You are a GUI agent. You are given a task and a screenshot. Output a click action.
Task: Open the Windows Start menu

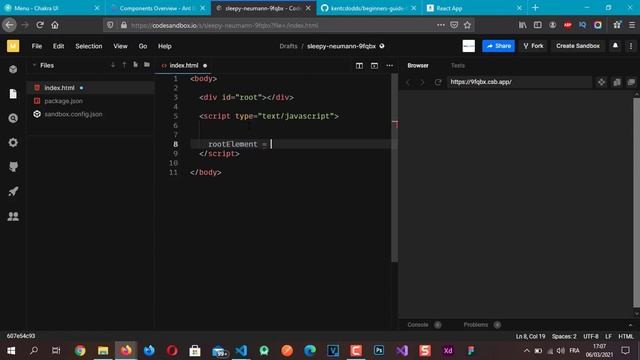pos(11,351)
